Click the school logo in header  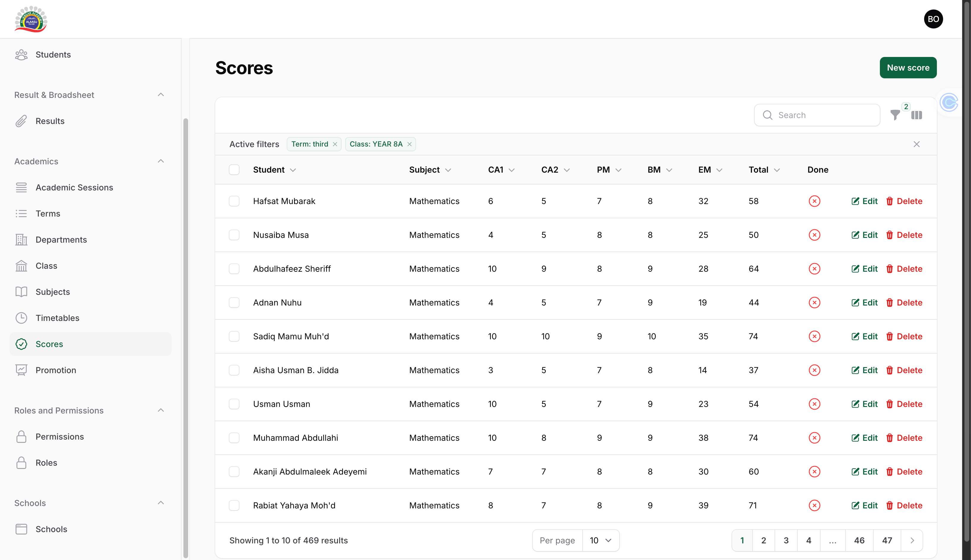pyautogui.click(x=31, y=19)
